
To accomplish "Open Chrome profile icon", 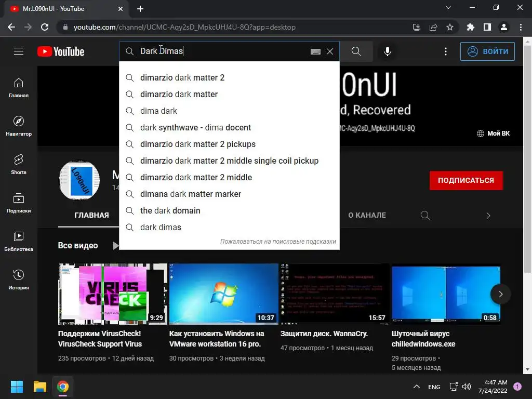I will (504, 27).
